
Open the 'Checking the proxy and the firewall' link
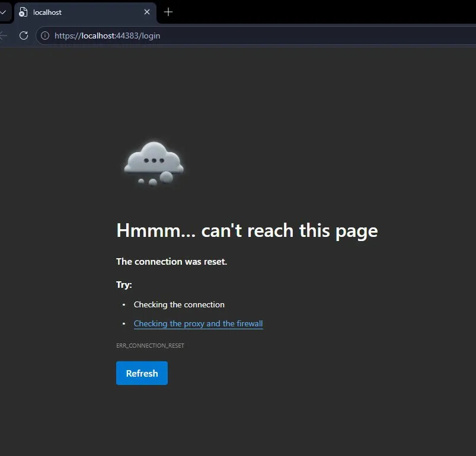point(198,324)
